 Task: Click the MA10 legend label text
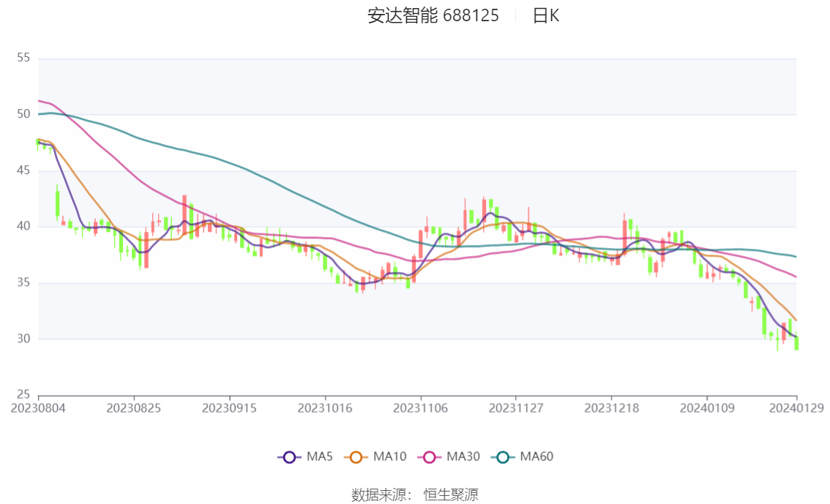pyautogui.click(x=389, y=456)
